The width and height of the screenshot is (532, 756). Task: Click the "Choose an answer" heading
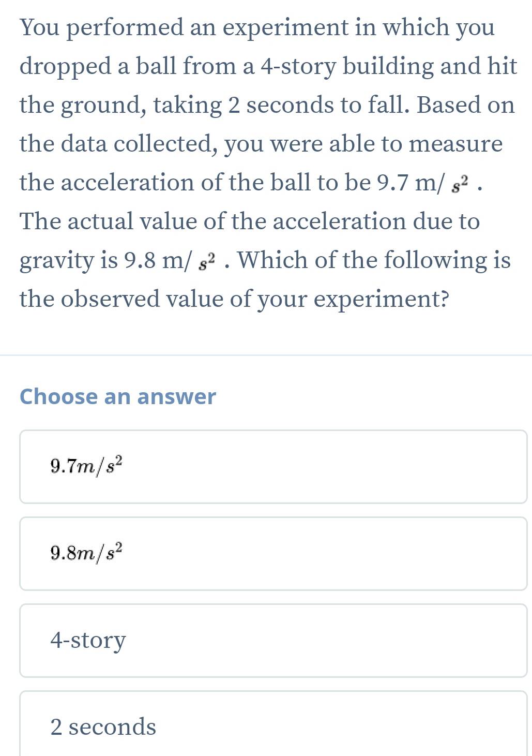[x=117, y=396]
